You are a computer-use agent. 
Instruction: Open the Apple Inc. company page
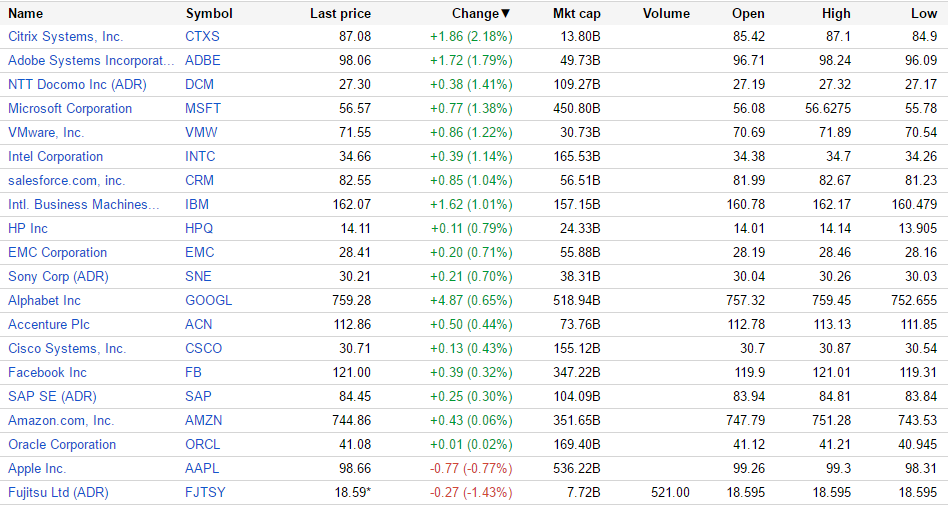tap(37, 468)
